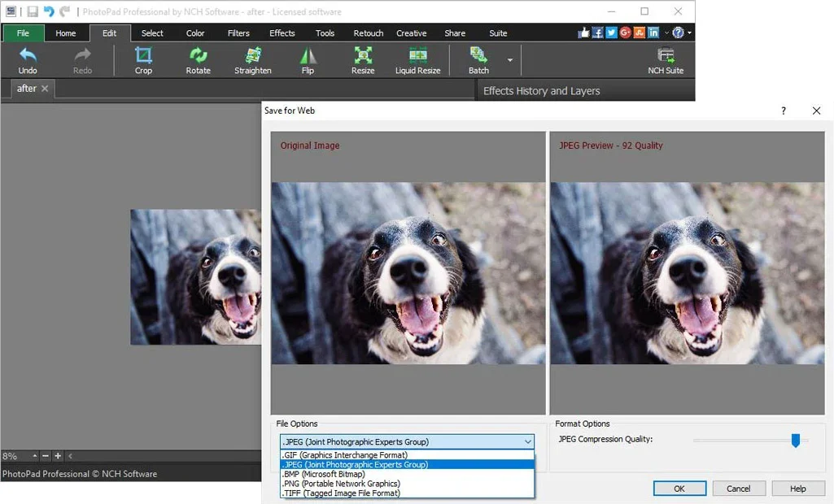Open the Batch processing tool
The image size is (834, 504).
480,59
